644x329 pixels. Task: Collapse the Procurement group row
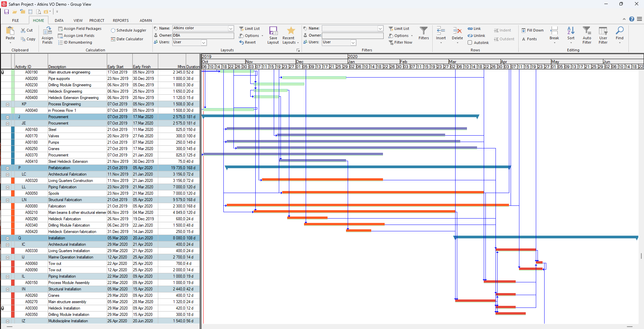coord(7,116)
